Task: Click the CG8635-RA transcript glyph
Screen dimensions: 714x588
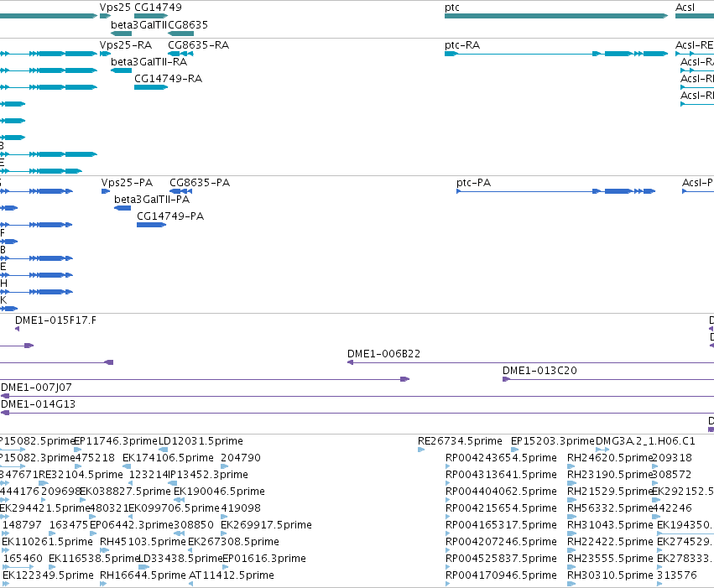Action: 180,54
